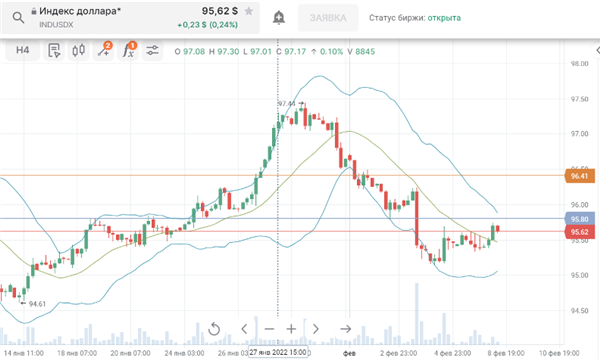The image size is (600, 360).
Task: Click the 98.00 price axis label
Action: click(x=579, y=64)
